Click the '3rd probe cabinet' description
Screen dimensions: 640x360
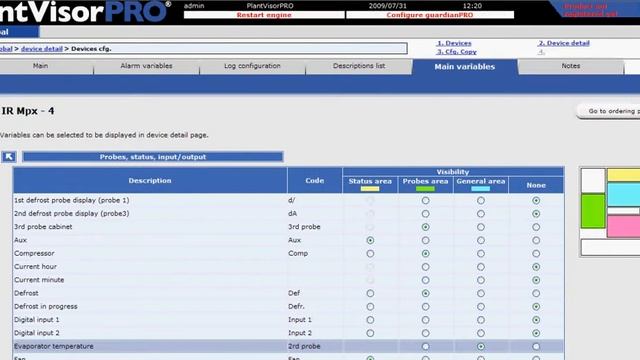tap(43, 227)
